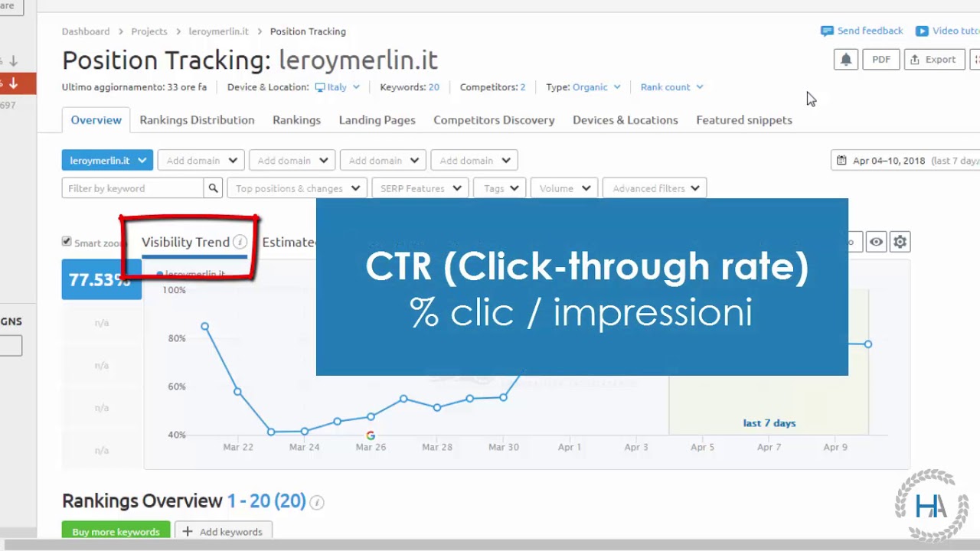Switch to the Rankings tab
Screen dimensions: 980x551
pyautogui.click(x=296, y=120)
